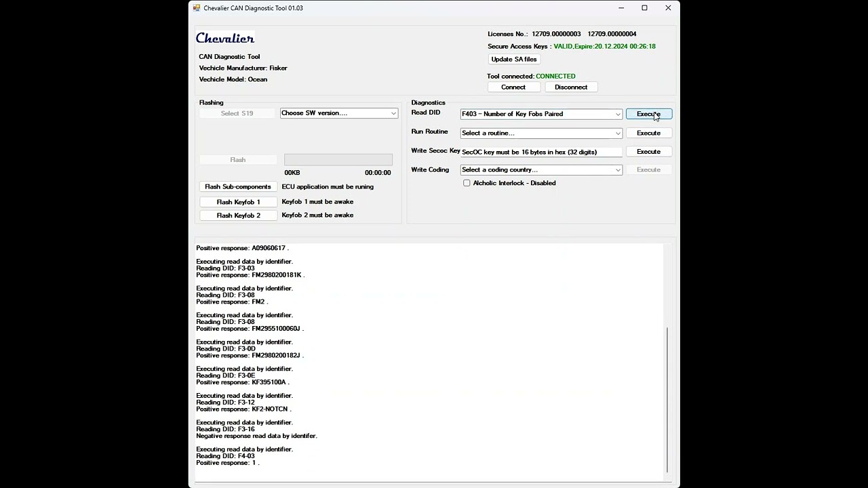Click the 'Vechicle Manufacturer: Fisker' label
The height and width of the screenshot is (488, 868).
tap(243, 68)
